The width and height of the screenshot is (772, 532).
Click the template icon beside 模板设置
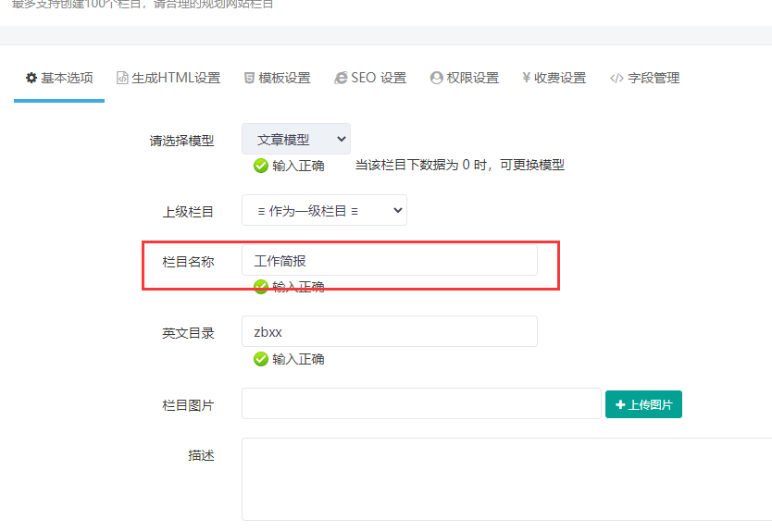(249, 79)
